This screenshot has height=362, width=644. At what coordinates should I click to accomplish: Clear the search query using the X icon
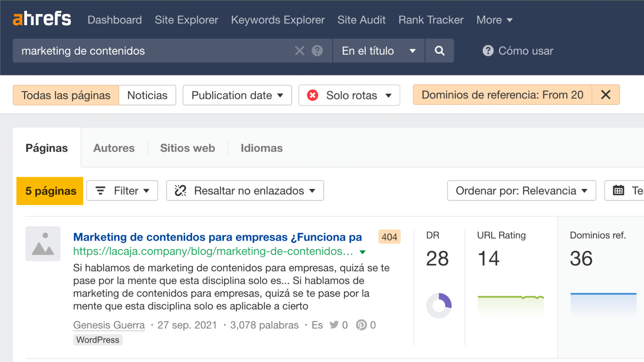tap(299, 51)
